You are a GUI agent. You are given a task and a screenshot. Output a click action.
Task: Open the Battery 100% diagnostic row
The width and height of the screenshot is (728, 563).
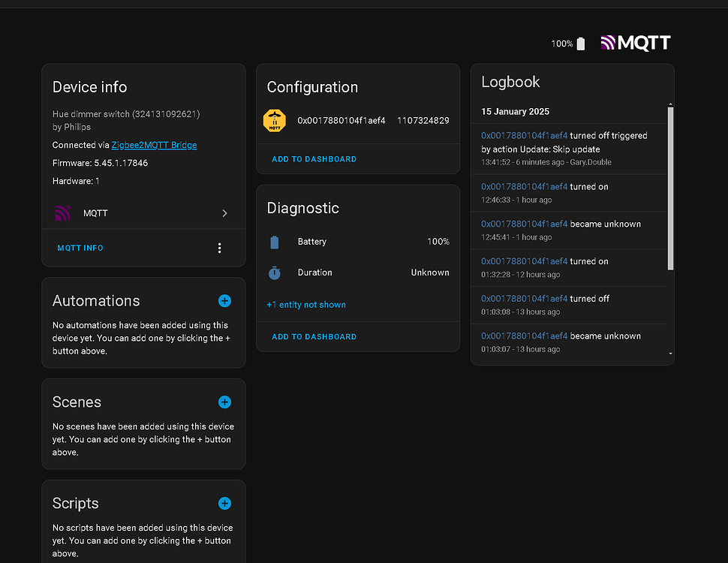[x=358, y=242]
